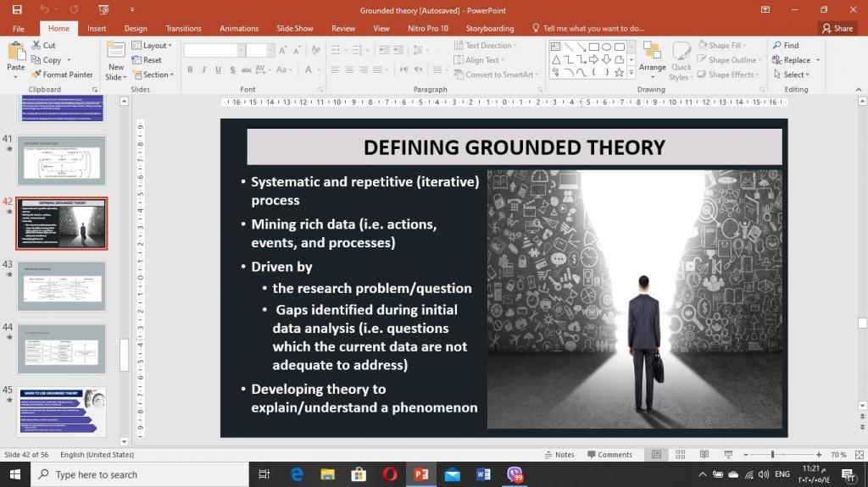The image size is (868, 487).
Task: Toggle the Comments pane
Action: (609, 455)
